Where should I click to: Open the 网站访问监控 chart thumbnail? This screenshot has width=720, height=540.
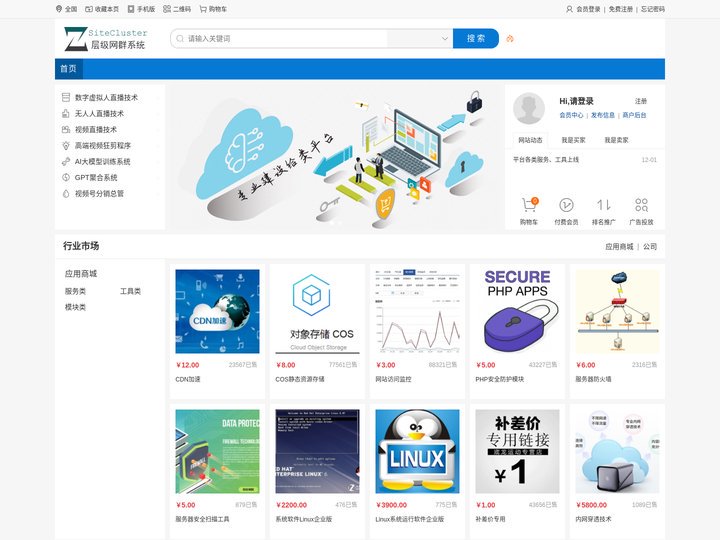click(x=417, y=311)
